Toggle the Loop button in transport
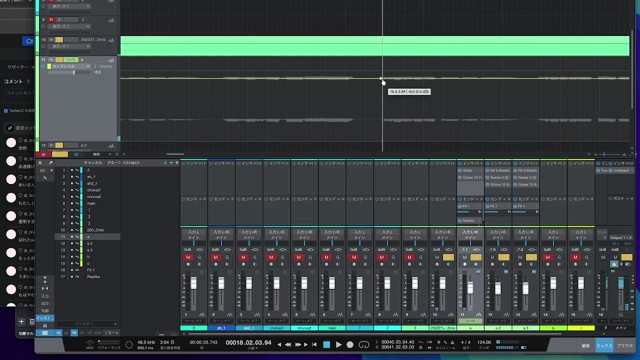Screen dimensions: 640x360 point(363,345)
